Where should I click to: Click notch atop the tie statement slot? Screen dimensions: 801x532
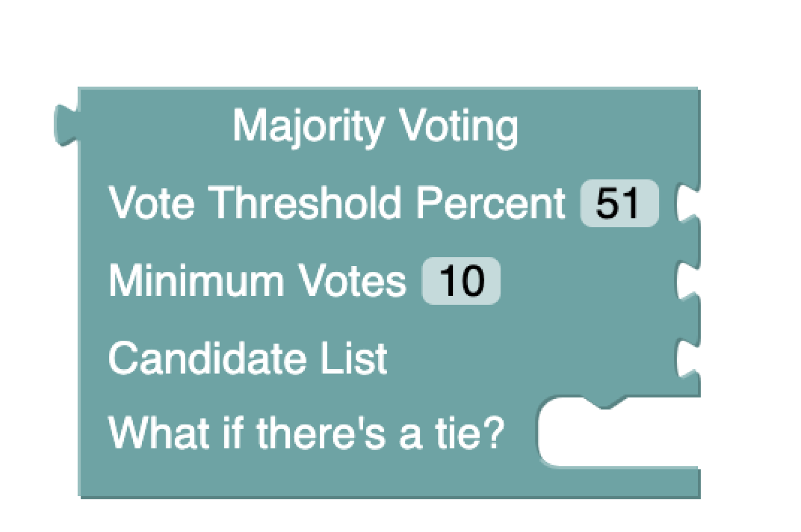pyautogui.click(x=604, y=403)
